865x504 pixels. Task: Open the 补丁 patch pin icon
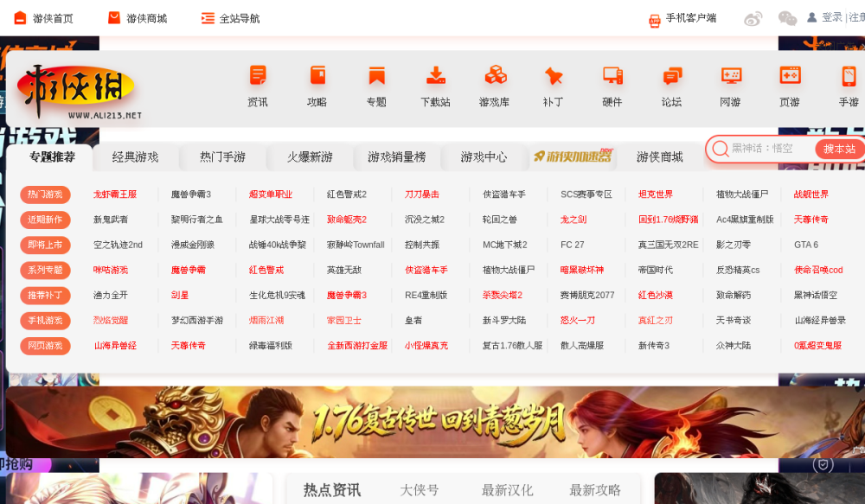pos(554,75)
